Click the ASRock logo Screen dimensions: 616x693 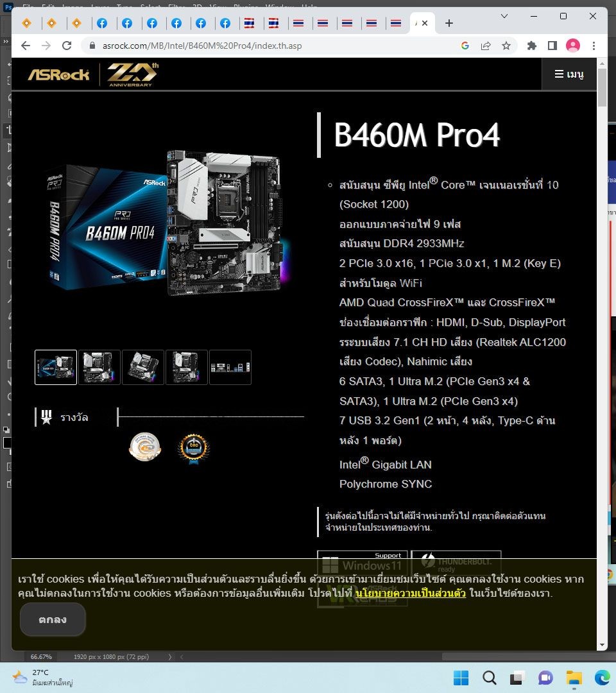pyautogui.click(x=59, y=74)
